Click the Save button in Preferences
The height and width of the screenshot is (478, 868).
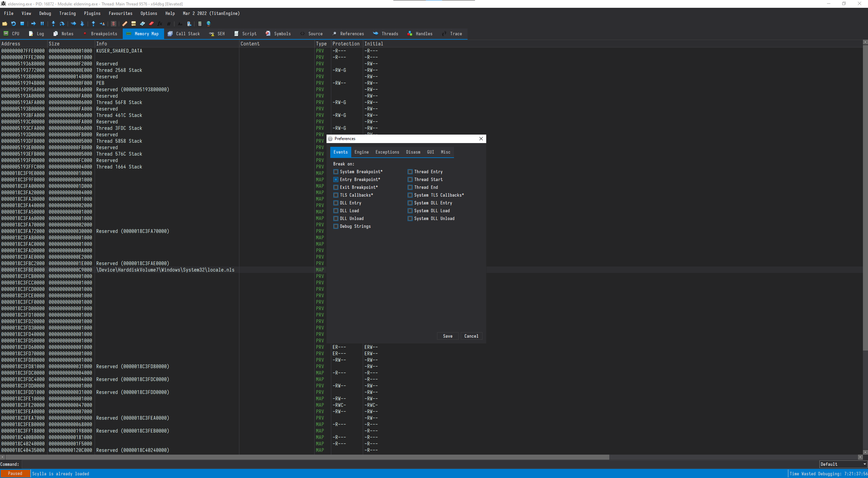[447, 336]
